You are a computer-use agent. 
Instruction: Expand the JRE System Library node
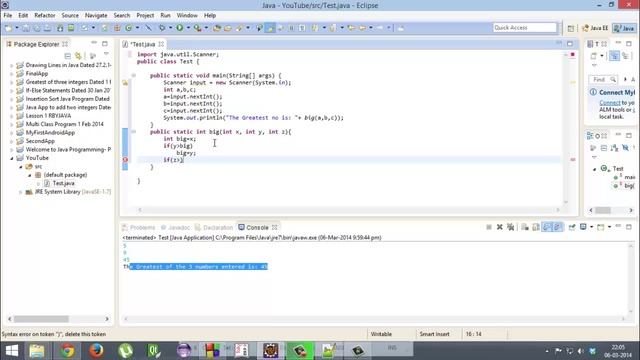click(21, 192)
